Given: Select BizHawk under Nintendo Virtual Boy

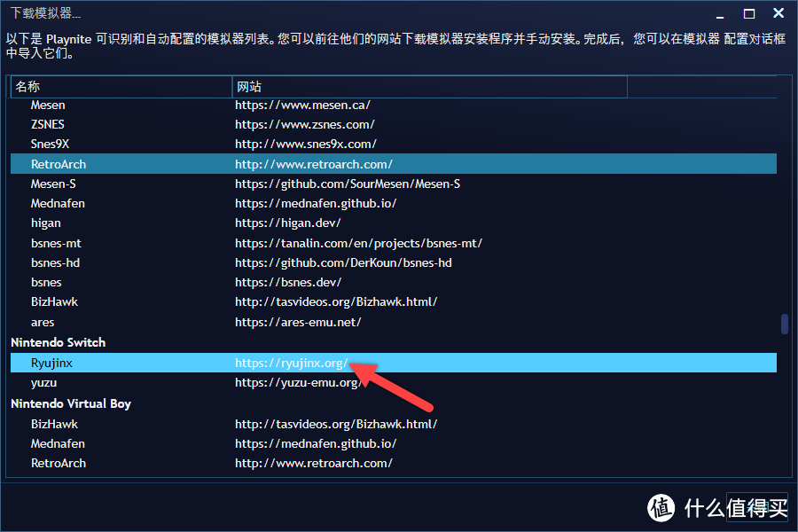Looking at the screenshot, I should (54, 424).
